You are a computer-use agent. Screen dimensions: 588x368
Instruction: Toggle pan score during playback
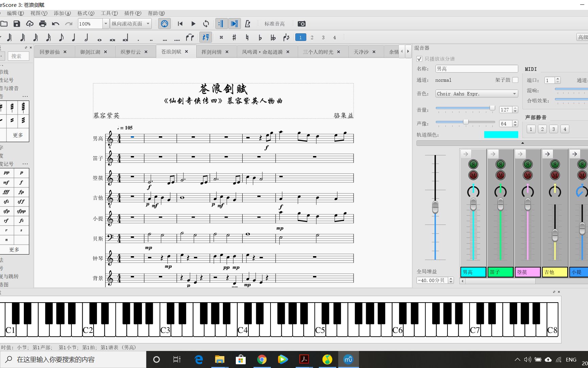(234, 24)
